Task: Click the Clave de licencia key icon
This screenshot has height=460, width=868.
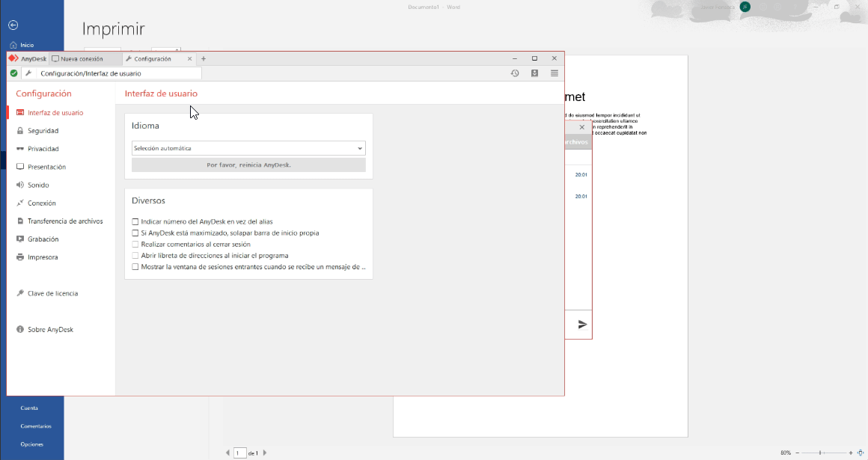Action: coord(20,293)
